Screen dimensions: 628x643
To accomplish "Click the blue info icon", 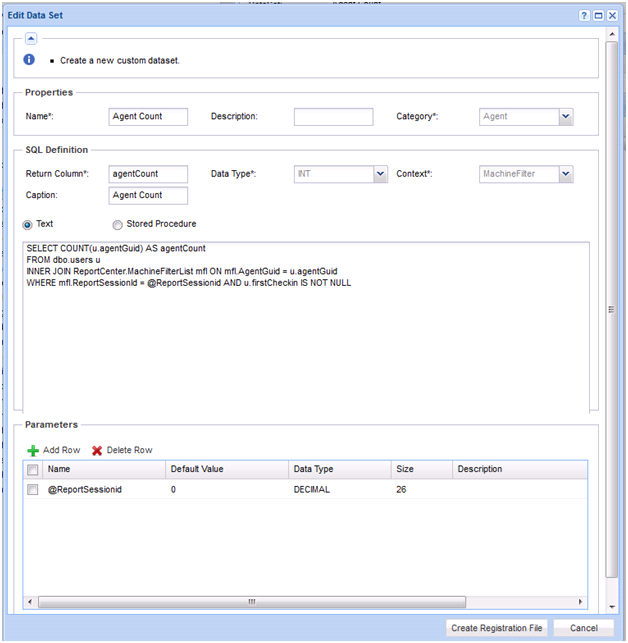I will click(x=30, y=60).
